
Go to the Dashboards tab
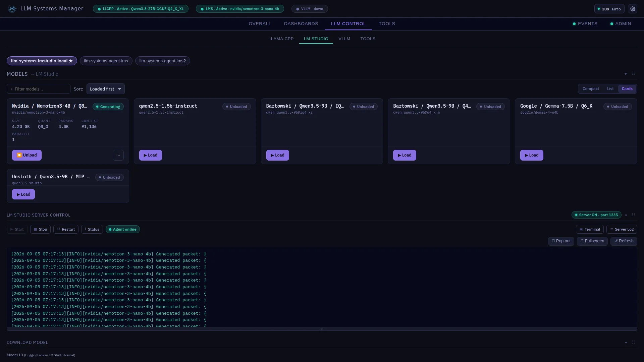click(x=301, y=24)
